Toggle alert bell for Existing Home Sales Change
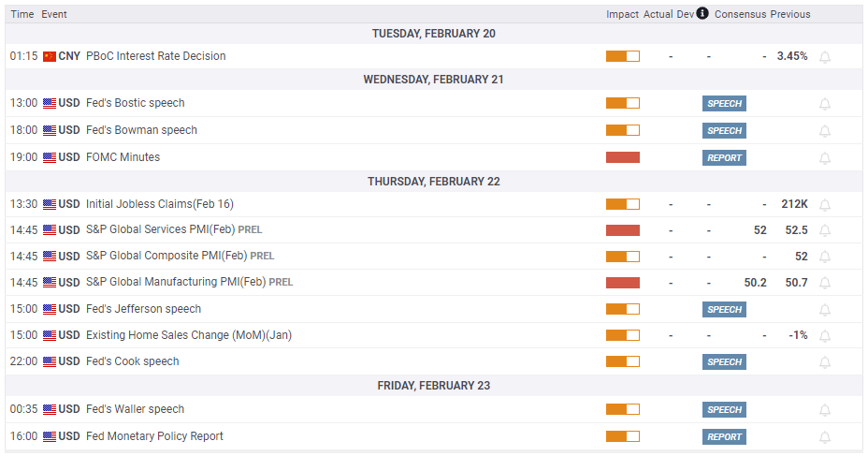 tap(825, 335)
